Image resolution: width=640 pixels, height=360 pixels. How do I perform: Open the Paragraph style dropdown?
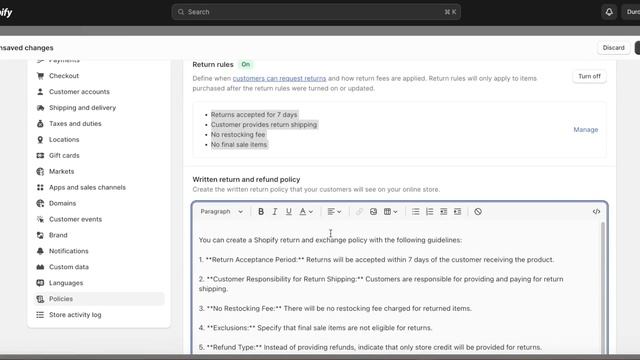click(x=221, y=211)
